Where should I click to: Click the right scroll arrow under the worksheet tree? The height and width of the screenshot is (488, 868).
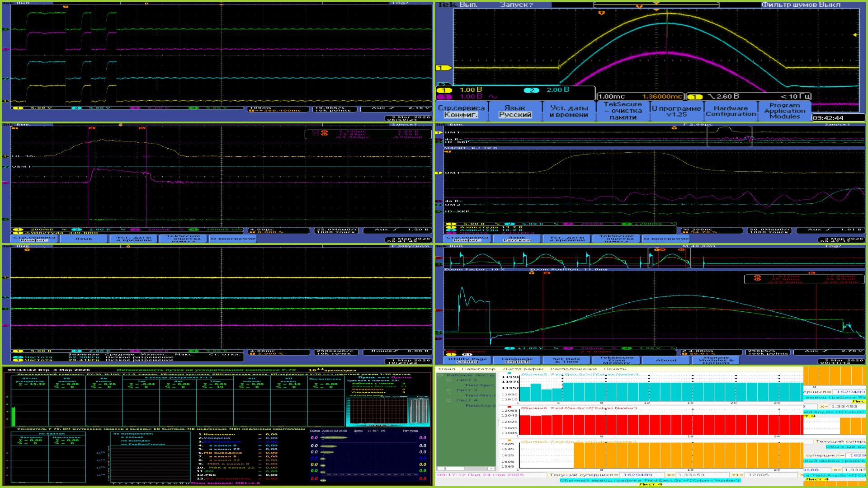coord(491,469)
